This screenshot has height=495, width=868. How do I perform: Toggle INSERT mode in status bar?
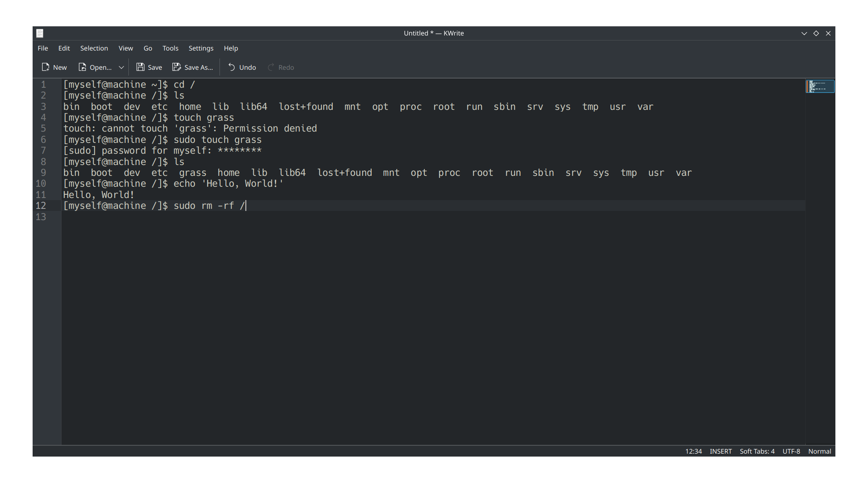720,451
